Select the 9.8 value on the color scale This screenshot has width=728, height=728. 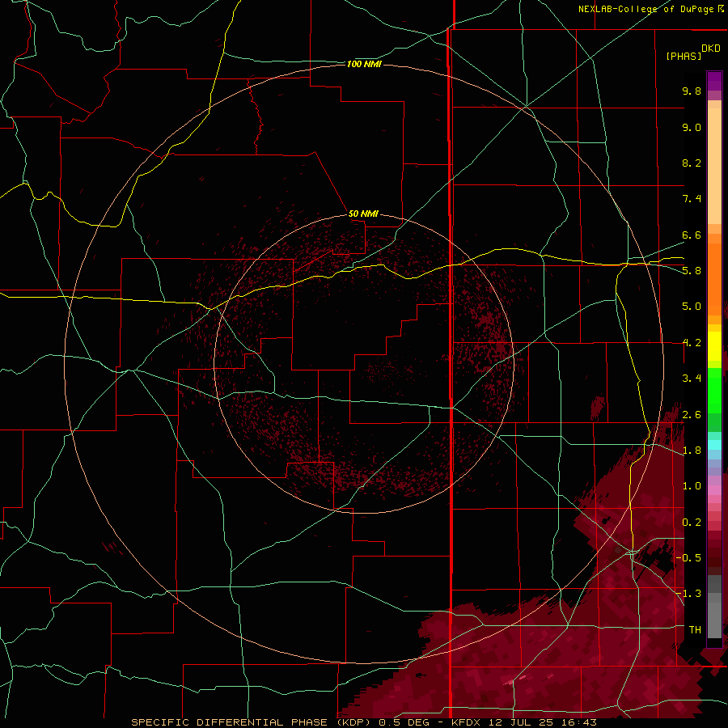[692, 91]
